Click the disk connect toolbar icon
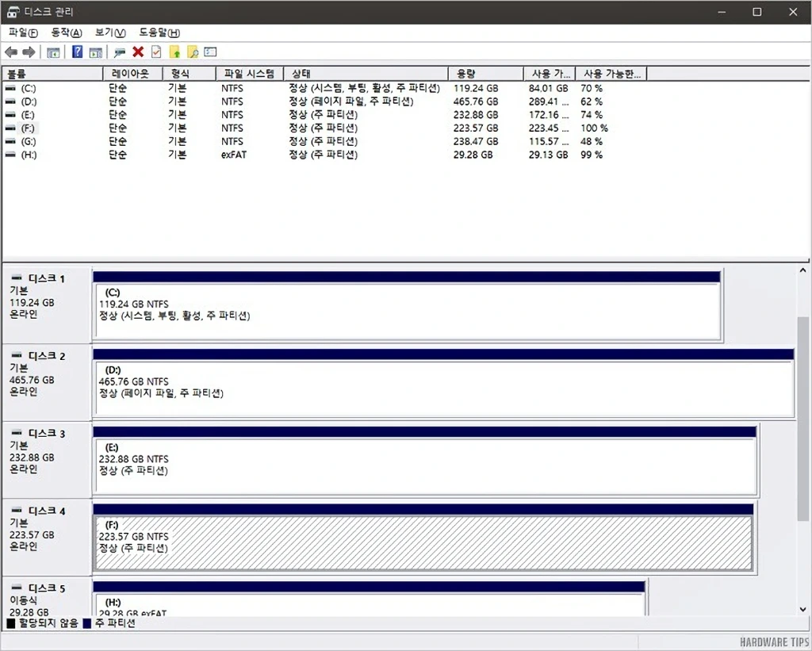The height and width of the screenshot is (651, 812). click(x=120, y=52)
